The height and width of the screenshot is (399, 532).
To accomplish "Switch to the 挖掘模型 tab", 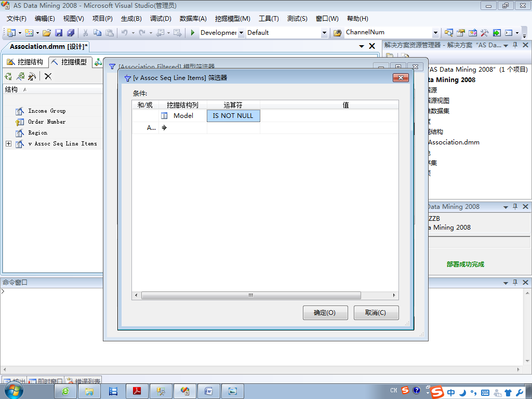I will click(x=70, y=62).
